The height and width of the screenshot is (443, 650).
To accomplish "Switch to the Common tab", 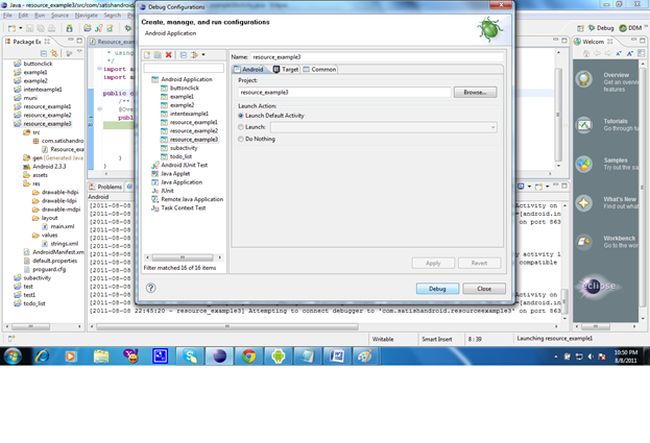I will coord(320,69).
